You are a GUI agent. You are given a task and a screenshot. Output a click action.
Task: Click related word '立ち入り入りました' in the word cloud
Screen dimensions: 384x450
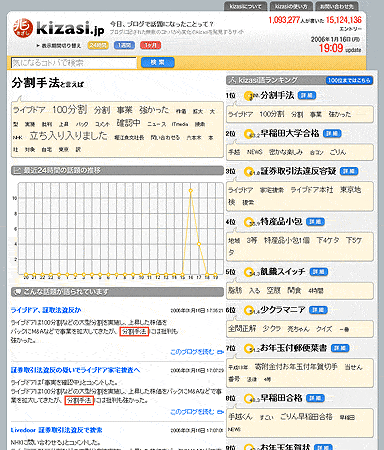coord(68,136)
